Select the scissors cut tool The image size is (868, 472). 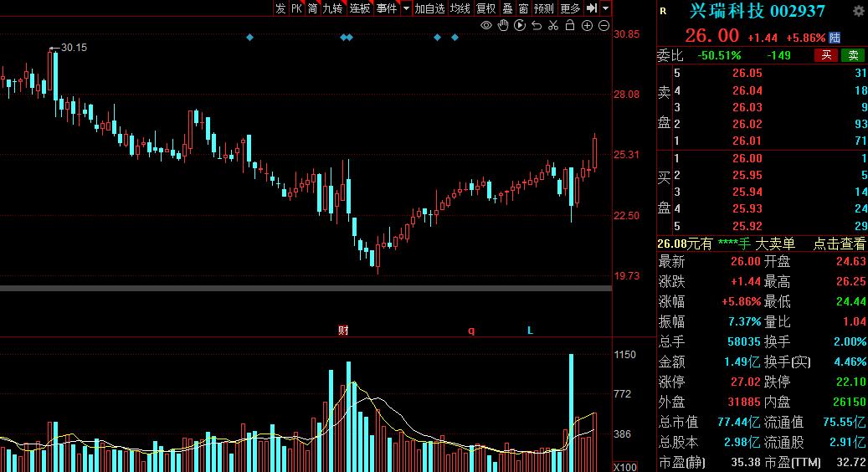(553, 25)
